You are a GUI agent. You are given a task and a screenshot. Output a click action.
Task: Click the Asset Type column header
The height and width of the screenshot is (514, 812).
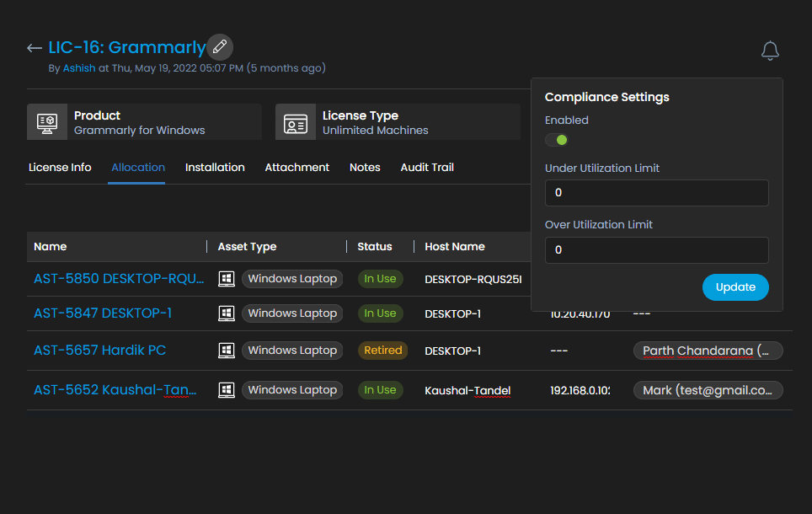247,247
